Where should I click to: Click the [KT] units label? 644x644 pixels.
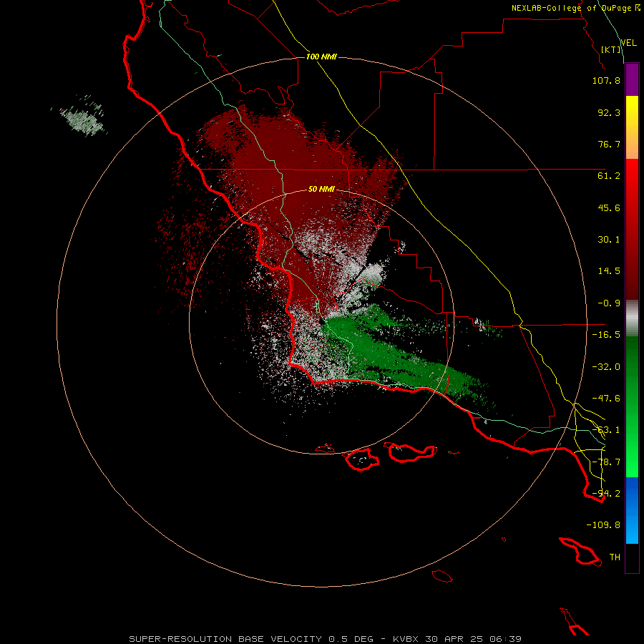click(610, 49)
